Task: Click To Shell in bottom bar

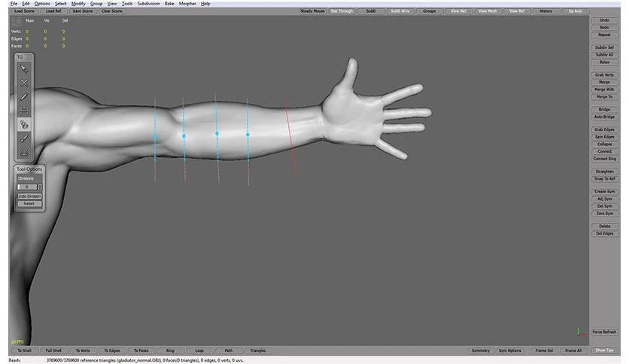Action: click(25, 350)
